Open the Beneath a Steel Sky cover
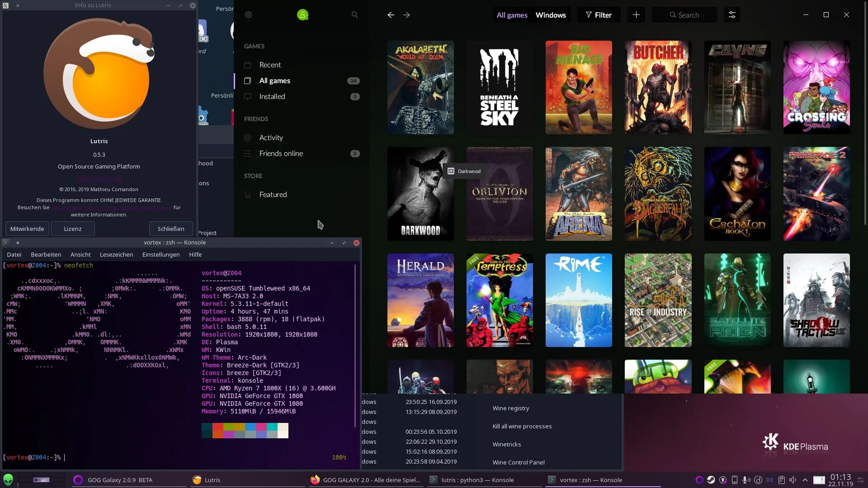 point(500,87)
